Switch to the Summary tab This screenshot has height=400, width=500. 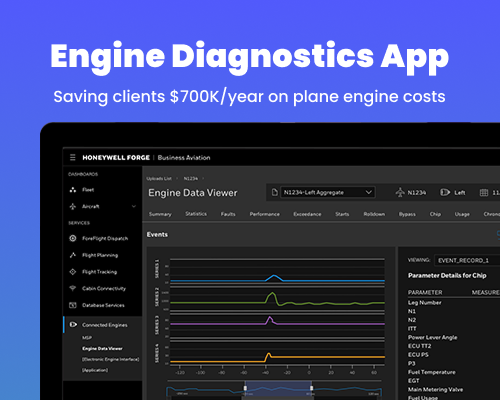click(160, 214)
